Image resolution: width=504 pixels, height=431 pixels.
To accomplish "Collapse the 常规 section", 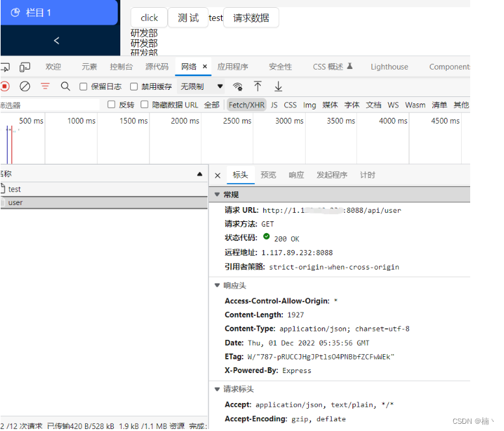I will click(x=217, y=195).
